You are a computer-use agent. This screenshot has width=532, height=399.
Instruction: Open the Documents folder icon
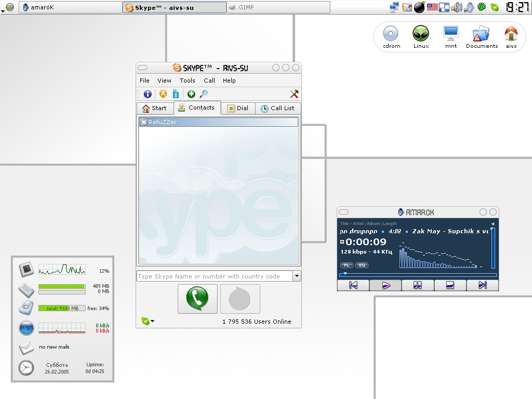[x=482, y=37]
